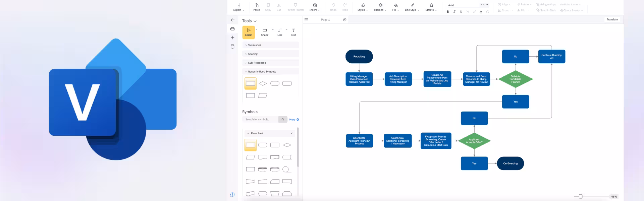This screenshot has height=201, width=644.
Task: Expand the Swimlanes section
Action: (x=270, y=45)
